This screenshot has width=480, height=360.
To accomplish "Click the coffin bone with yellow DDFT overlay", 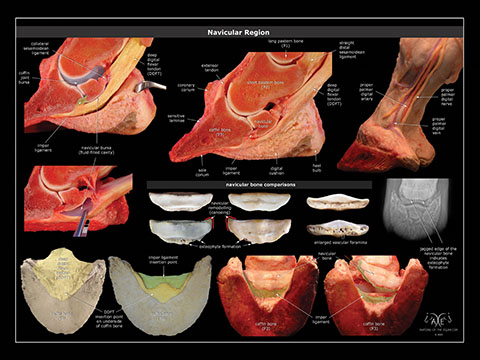I will point(63,291).
